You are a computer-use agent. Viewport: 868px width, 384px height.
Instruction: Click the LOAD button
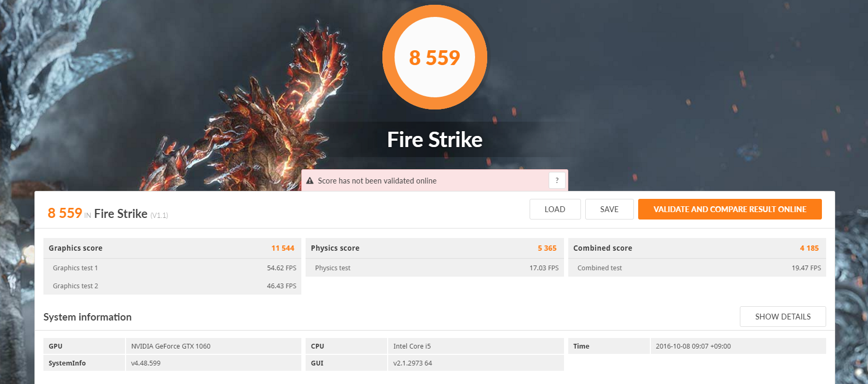[555, 209]
